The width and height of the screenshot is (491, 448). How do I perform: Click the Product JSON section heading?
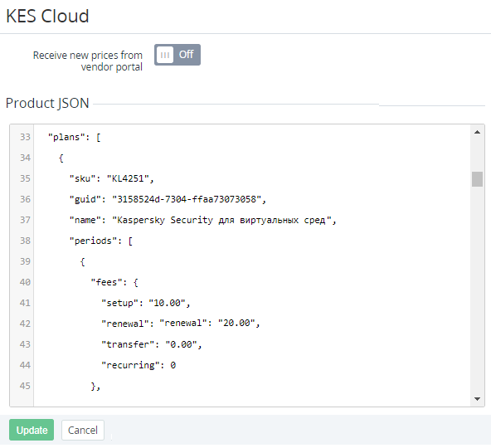pos(47,103)
